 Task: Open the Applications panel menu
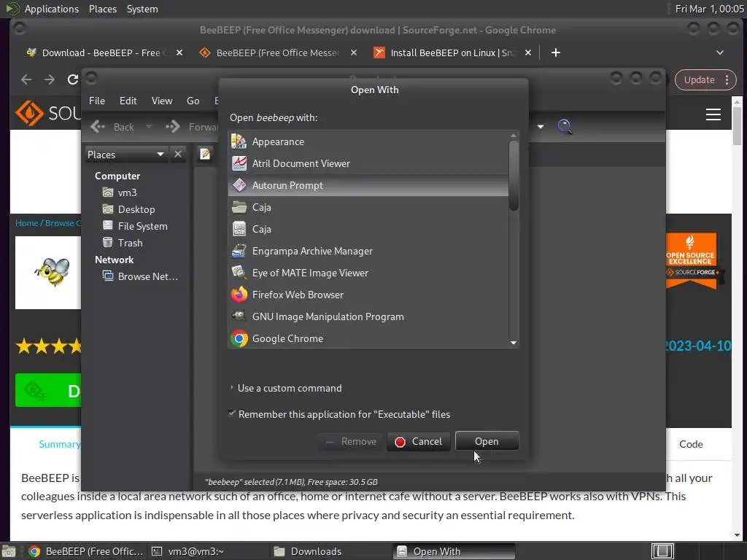tap(52, 9)
